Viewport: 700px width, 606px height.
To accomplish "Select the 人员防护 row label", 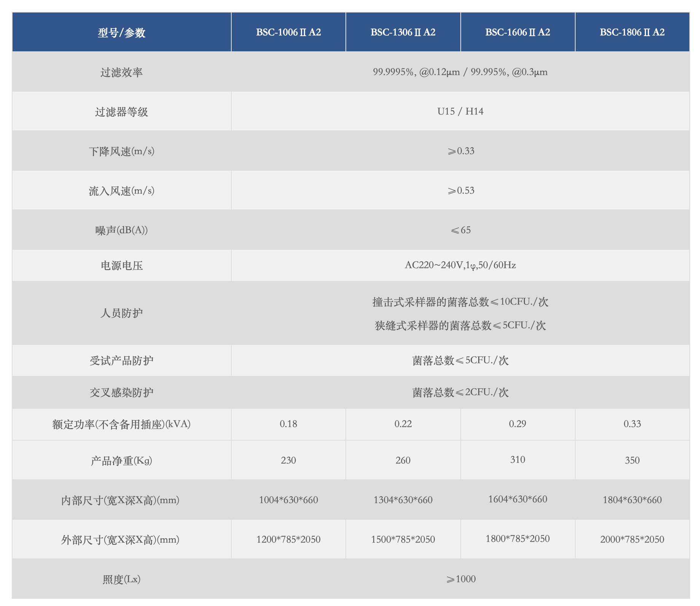I will 121,313.
